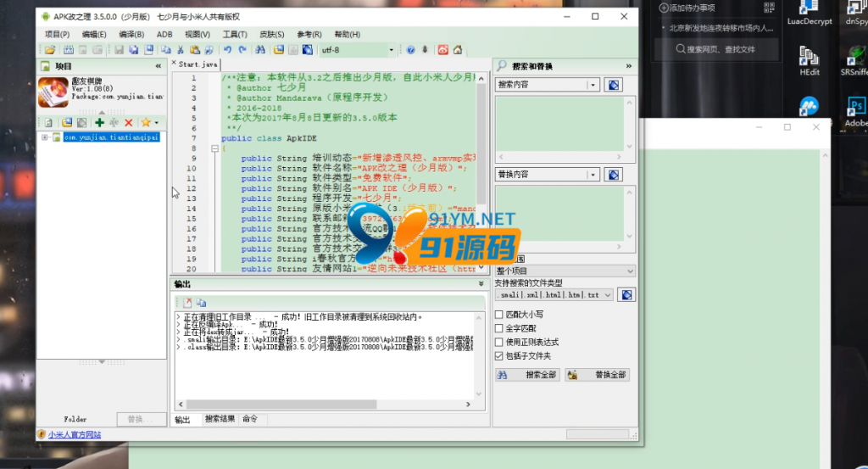The width and height of the screenshot is (868, 469).
Task: Open the 编辑(E) menu
Action: [94, 34]
